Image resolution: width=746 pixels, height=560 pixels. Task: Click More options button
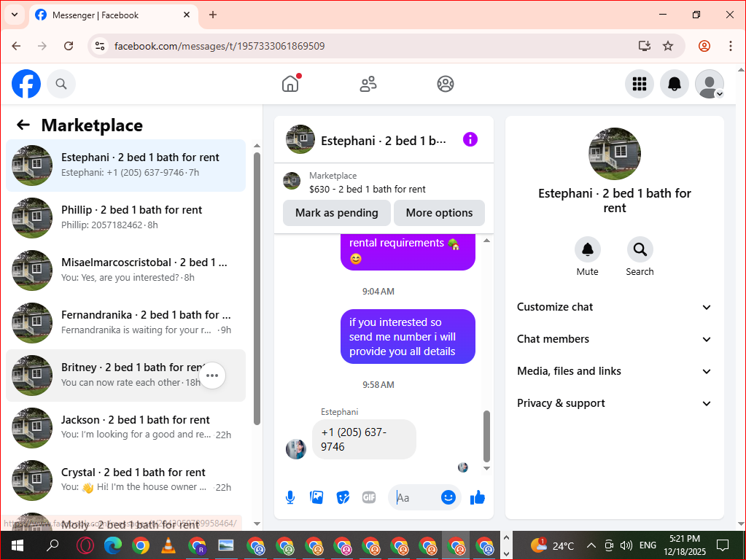439,213
